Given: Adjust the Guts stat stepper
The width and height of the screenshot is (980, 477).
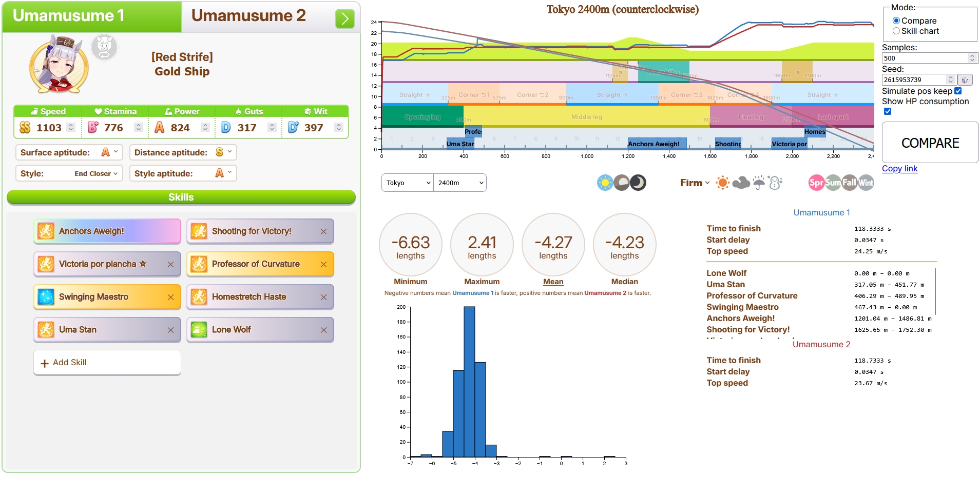Looking at the screenshot, I should point(272,127).
